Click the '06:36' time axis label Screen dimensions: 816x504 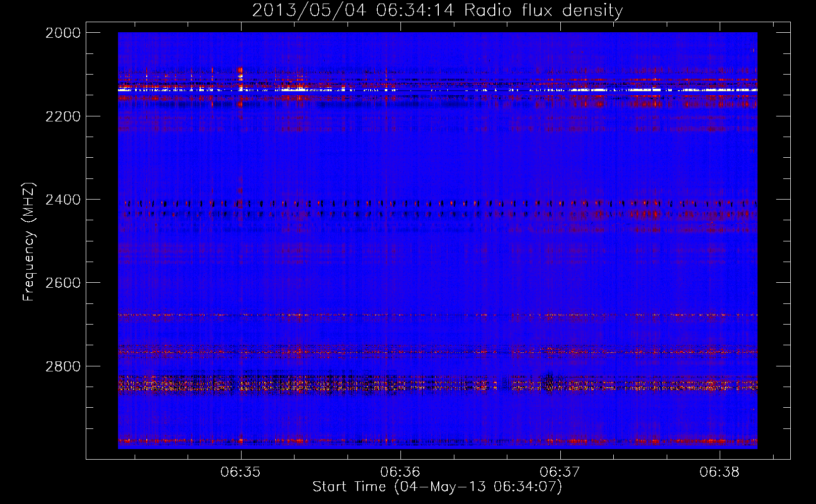(x=400, y=472)
